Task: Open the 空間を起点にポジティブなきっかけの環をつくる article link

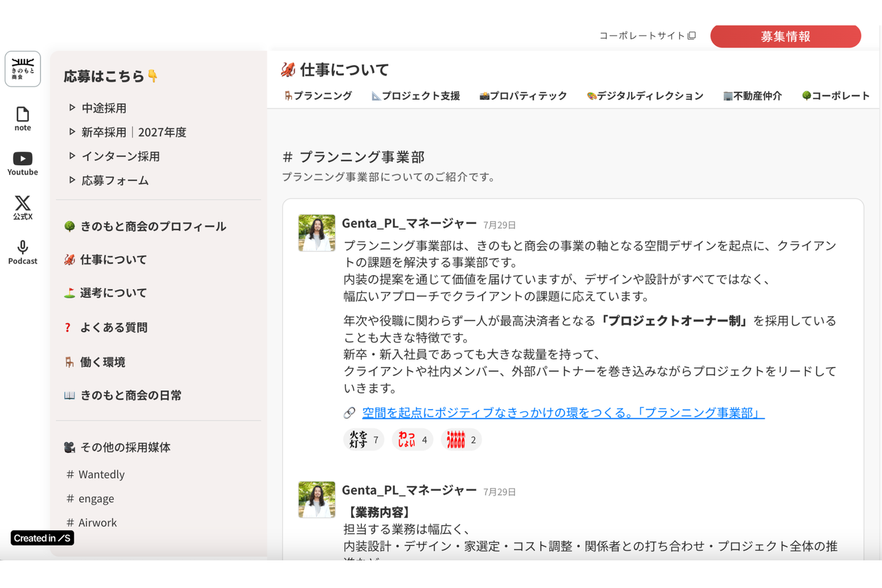Action: click(563, 413)
